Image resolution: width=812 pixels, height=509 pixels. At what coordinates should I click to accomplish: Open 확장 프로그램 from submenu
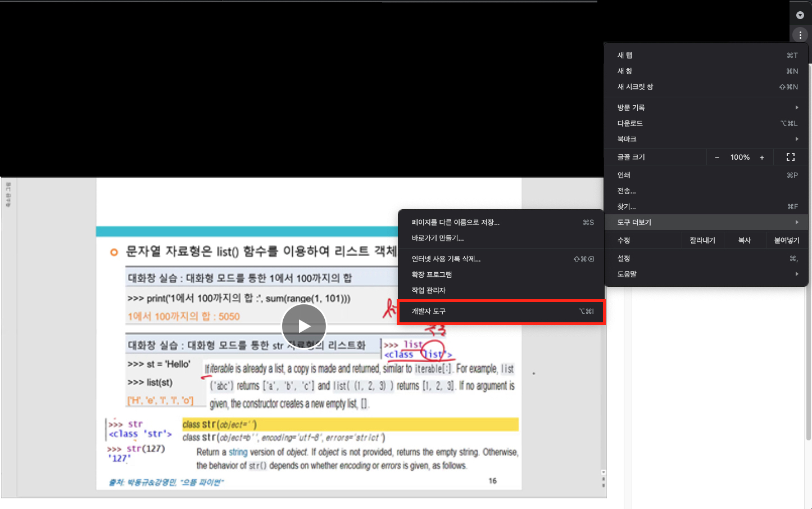point(501,274)
